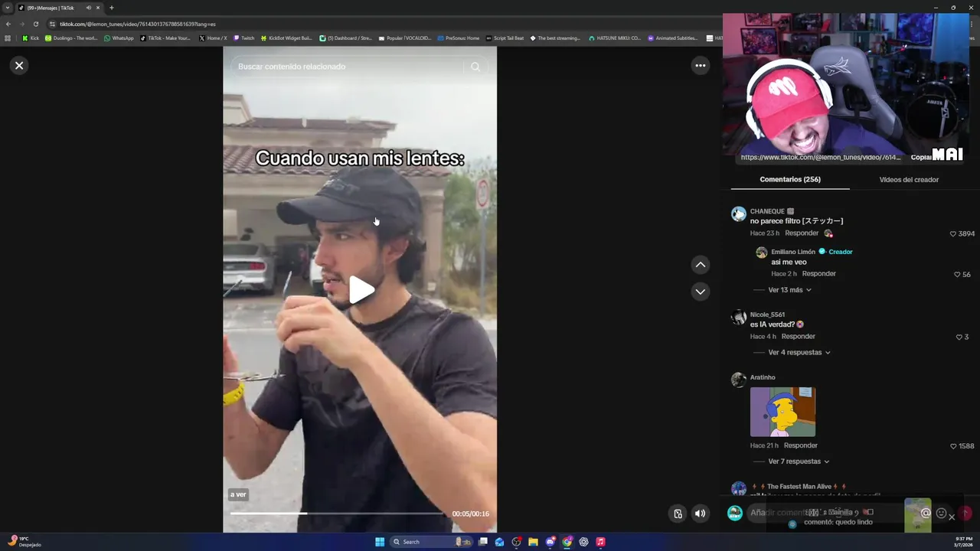Viewport: 980px width, 551px height.
Task: Open the WhatsApp bookmark
Action: coord(119,37)
